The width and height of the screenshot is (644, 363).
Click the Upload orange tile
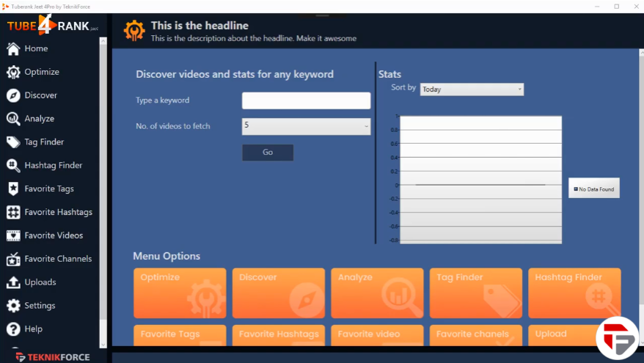(x=563, y=335)
